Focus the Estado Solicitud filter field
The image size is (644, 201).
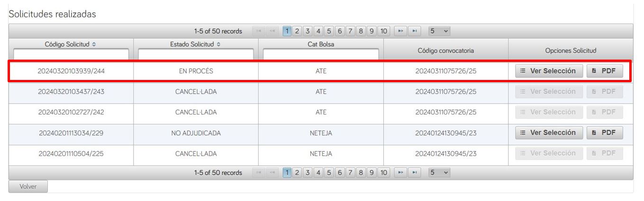point(196,54)
